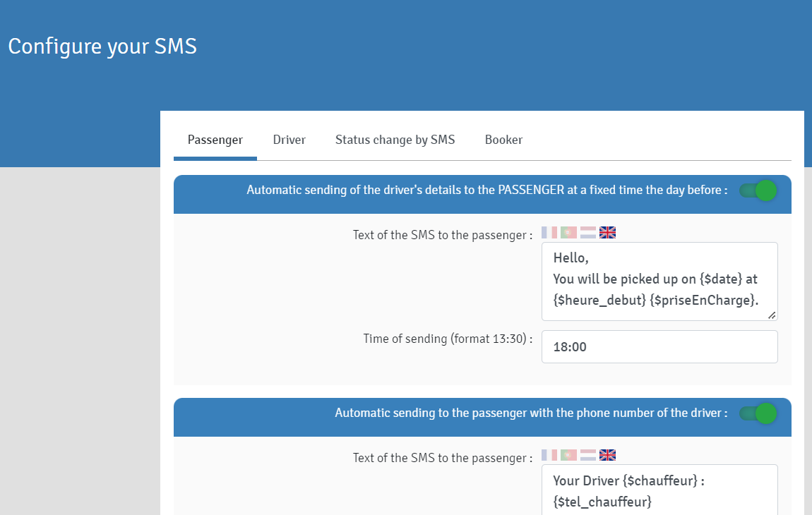Image resolution: width=812 pixels, height=515 pixels.
Task: Choose Portuguese flag for driver phone SMS
Action: pos(568,455)
